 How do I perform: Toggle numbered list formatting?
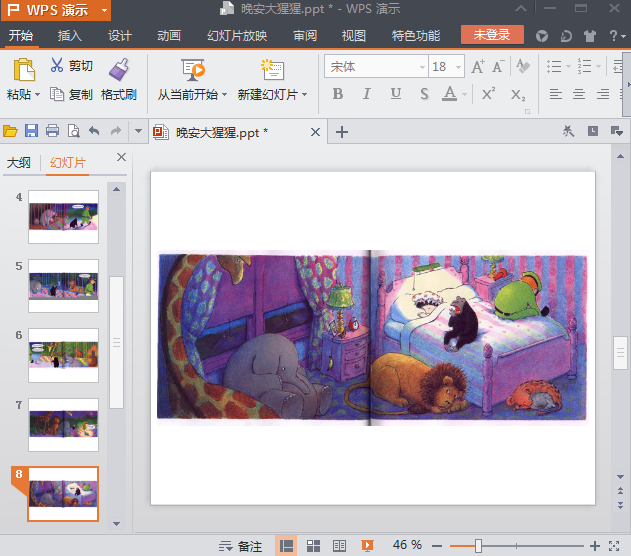pos(584,66)
